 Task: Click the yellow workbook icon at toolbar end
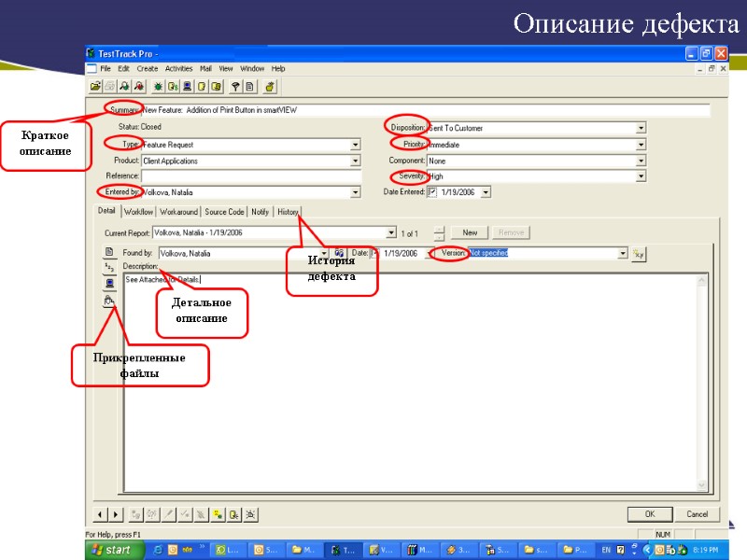tap(270, 86)
